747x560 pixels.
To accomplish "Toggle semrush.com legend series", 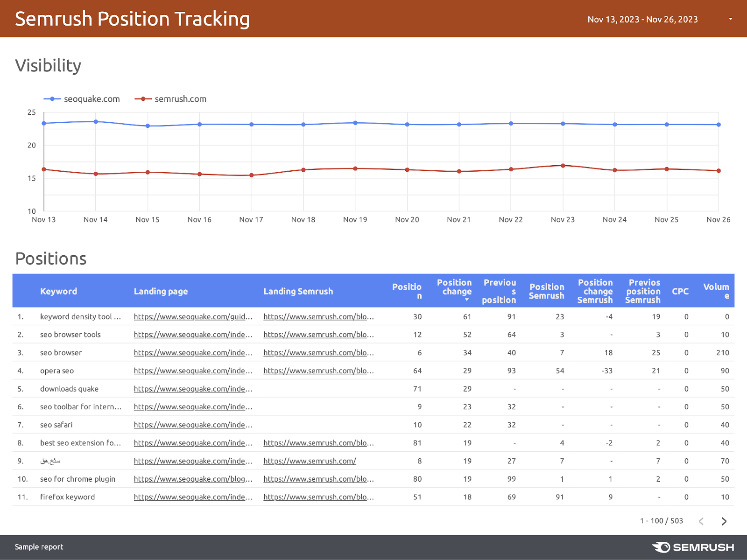I will pyautogui.click(x=171, y=99).
